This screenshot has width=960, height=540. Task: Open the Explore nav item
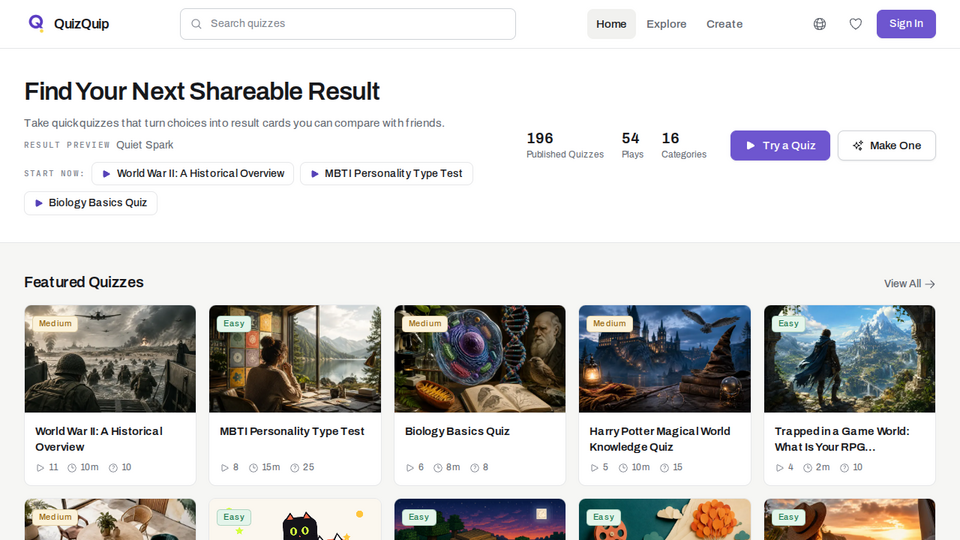[666, 24]
